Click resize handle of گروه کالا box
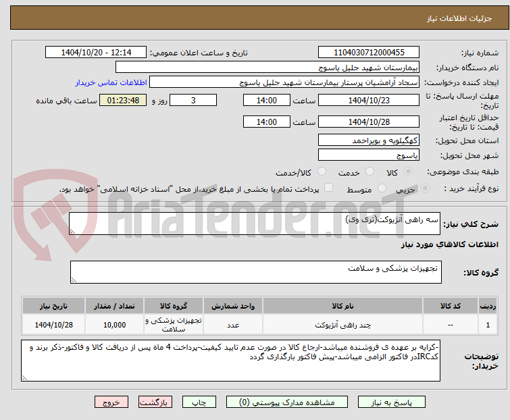 [x=74, y=280]
